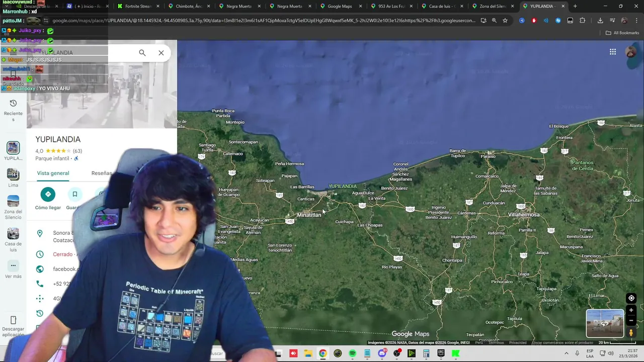Click the Street View pegman
Viewport: 644px width, 362px height.
[631, 332]
